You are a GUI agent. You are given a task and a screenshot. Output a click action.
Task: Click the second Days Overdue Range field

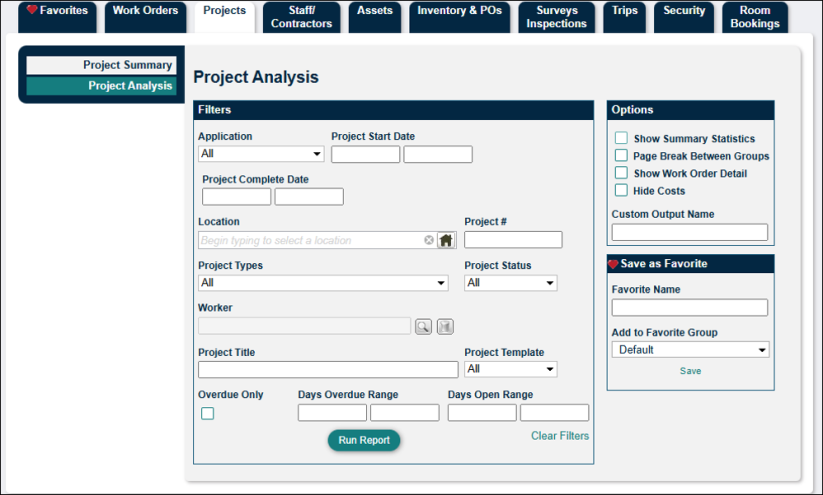405,413
